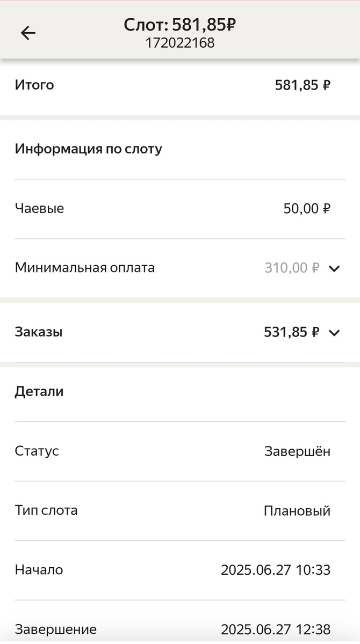This screenshot has width=360, height=644.
Task: Collapse the Заказы section chevron
Action: 334,332
